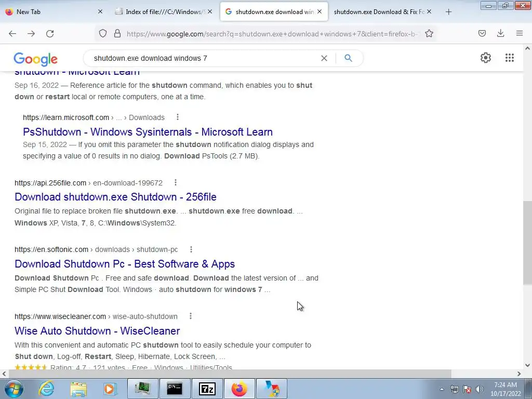Screen dimensions: 532x399
Task: Click the horizontal scrollbar thumb
Action: click(230, 374)
